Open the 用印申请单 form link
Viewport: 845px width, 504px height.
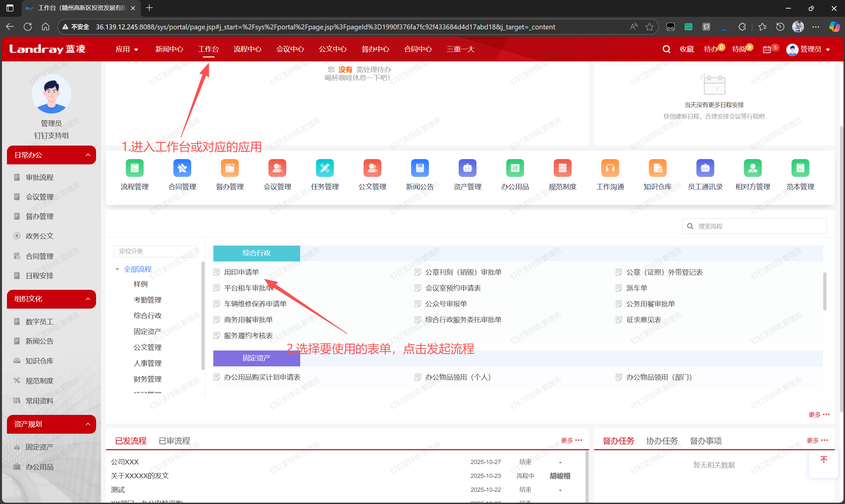click(x=241, y=272)
